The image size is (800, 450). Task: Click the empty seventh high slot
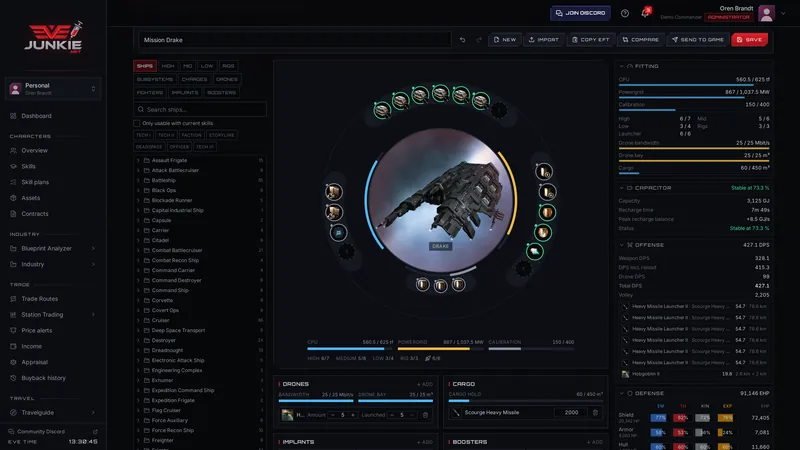[499, 110]
